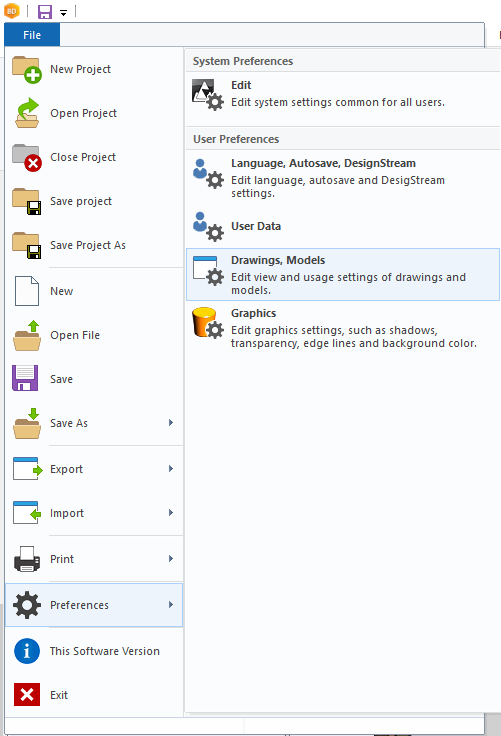Open the quick access toolbar dropdown arrow
Viewport: 501px width, 736px height.
click(63, 13)
